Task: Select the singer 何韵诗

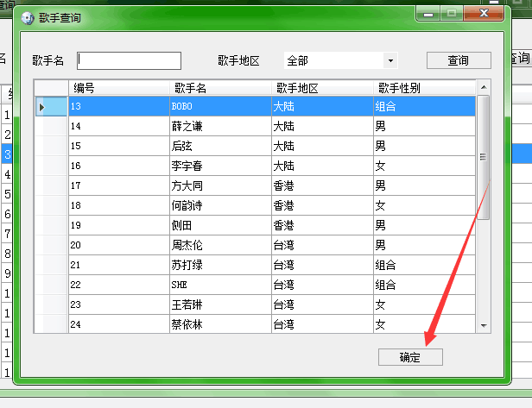Action: [x=220, y=205]
